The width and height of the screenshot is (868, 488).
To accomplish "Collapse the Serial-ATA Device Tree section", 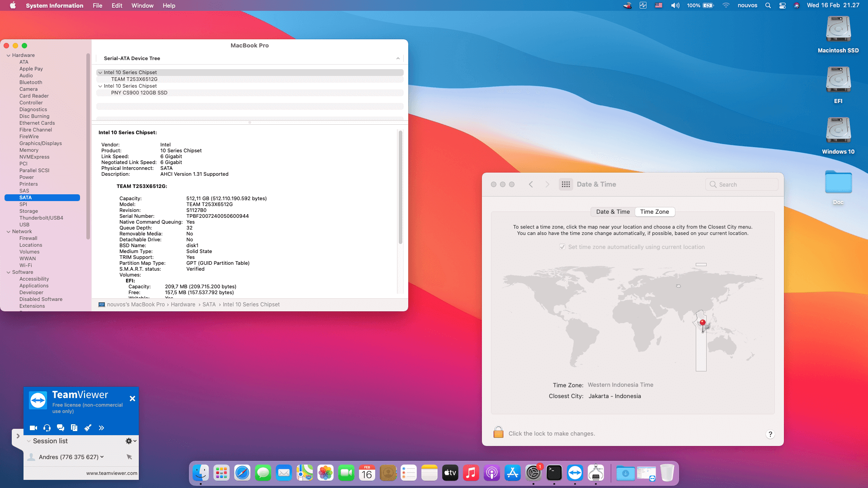I will pyautogui.click(x=397, y=58).
